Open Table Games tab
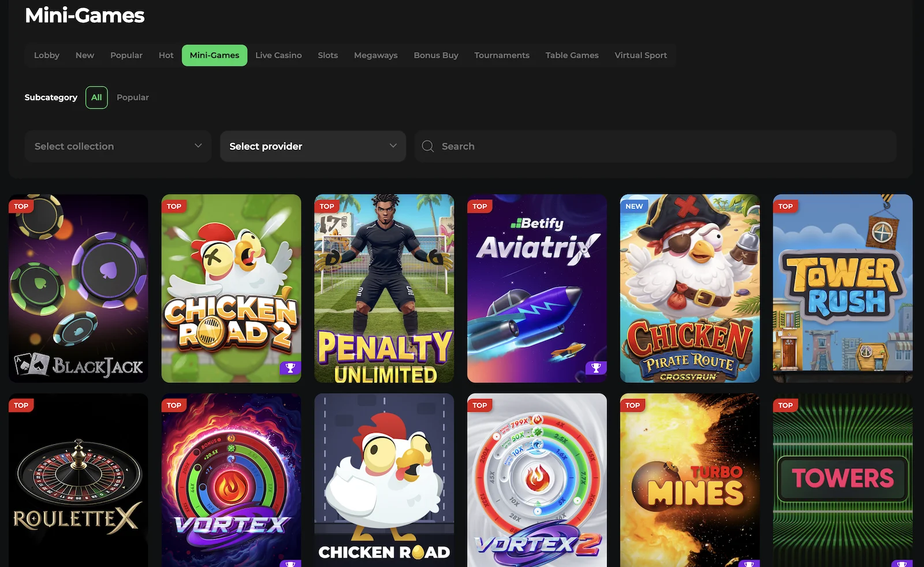 pos(572,55)
